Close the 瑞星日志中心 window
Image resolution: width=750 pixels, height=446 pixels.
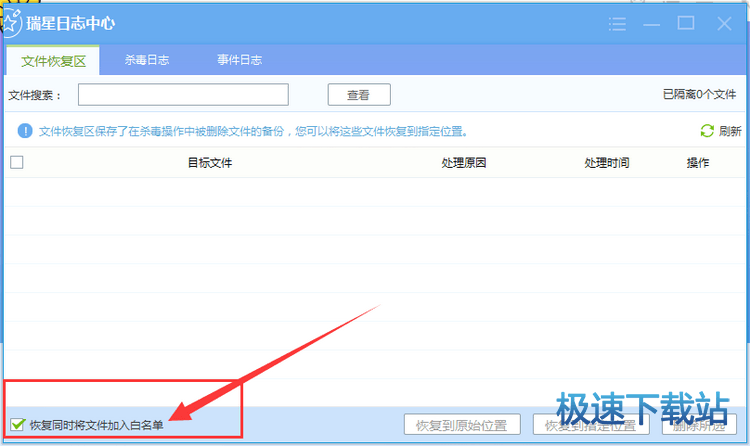point(724,23)
